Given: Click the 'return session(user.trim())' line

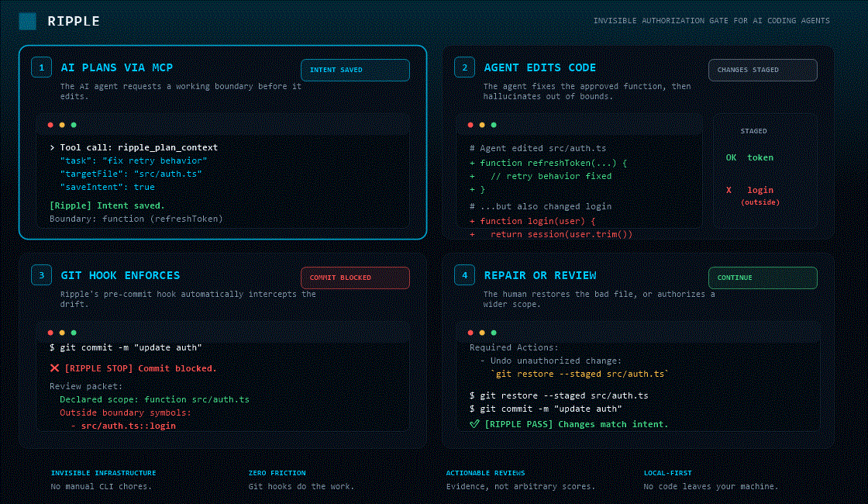Looking at the screenshot, I should point(561,234).
